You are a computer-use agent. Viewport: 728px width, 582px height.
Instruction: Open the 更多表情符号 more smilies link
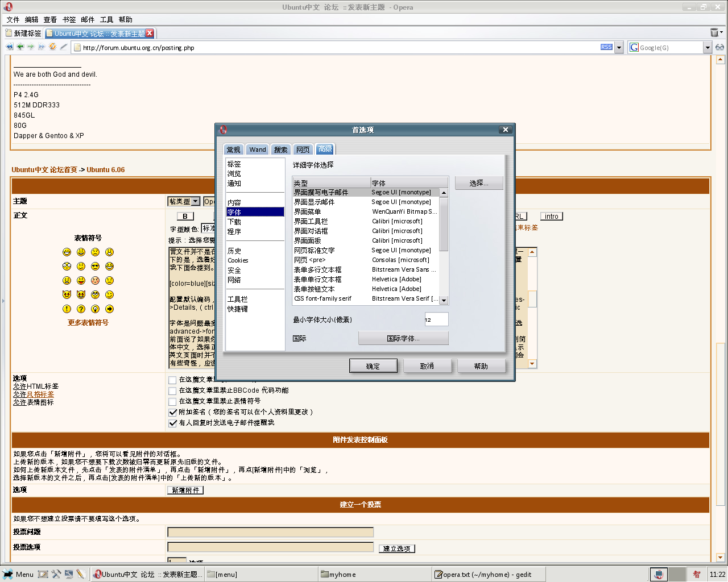(88, 322)
